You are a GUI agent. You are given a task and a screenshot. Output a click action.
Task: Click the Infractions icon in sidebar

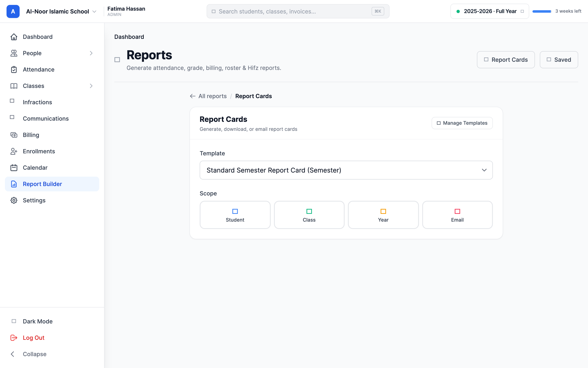[12, 101]
